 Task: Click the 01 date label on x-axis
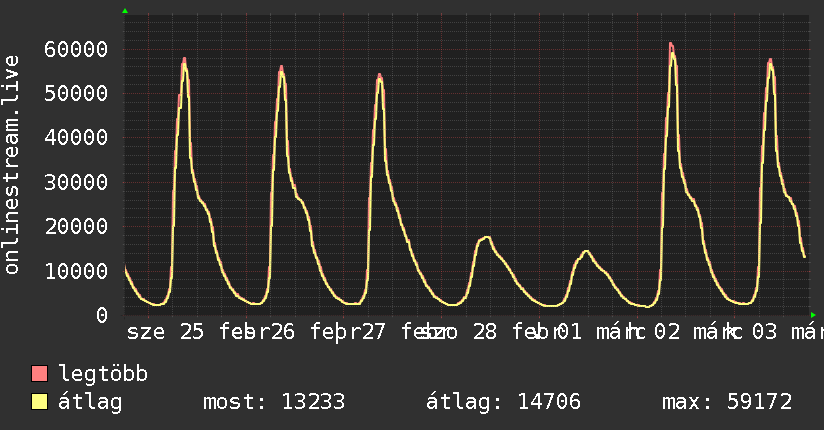click(x=569, y=332)
